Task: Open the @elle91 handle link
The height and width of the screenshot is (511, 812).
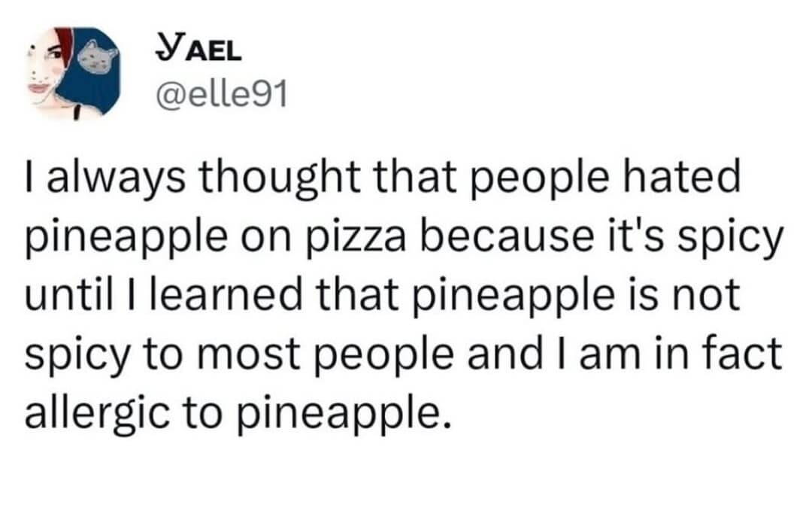Action: 220,96
